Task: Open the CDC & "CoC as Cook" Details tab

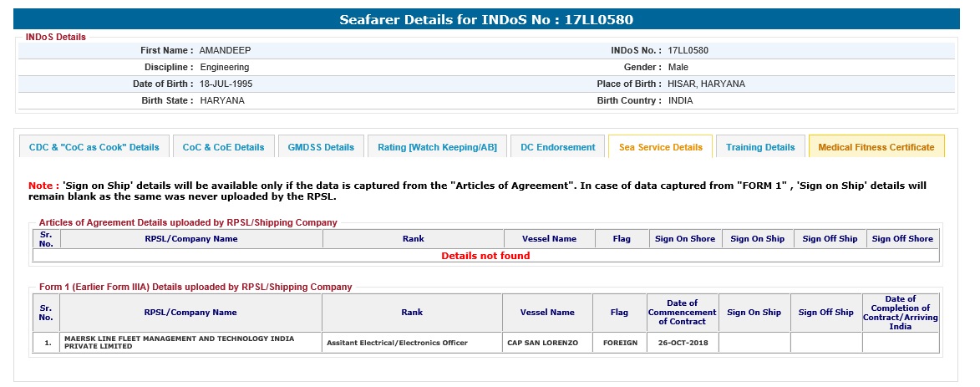Action: (x=94, y=147)
